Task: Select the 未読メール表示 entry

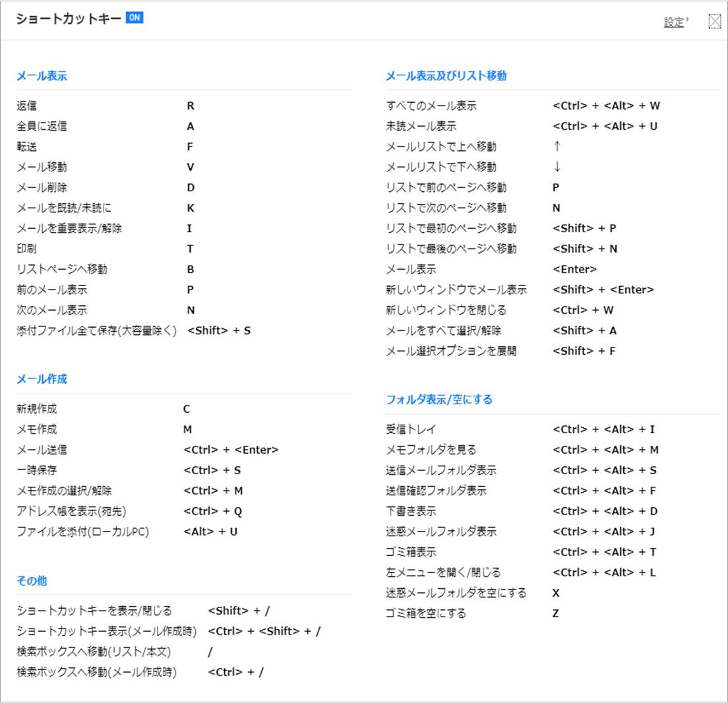Action: (x=421, y=126)
